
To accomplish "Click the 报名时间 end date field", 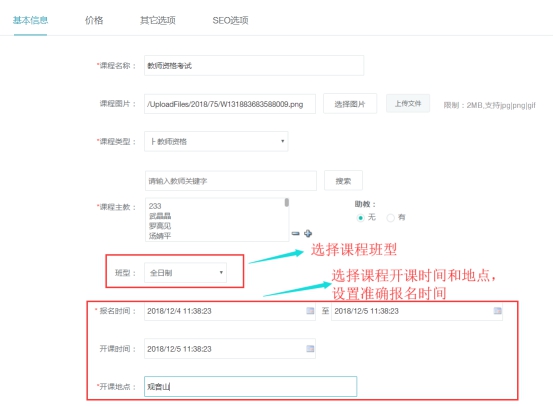I will click(x=417, y=311).
